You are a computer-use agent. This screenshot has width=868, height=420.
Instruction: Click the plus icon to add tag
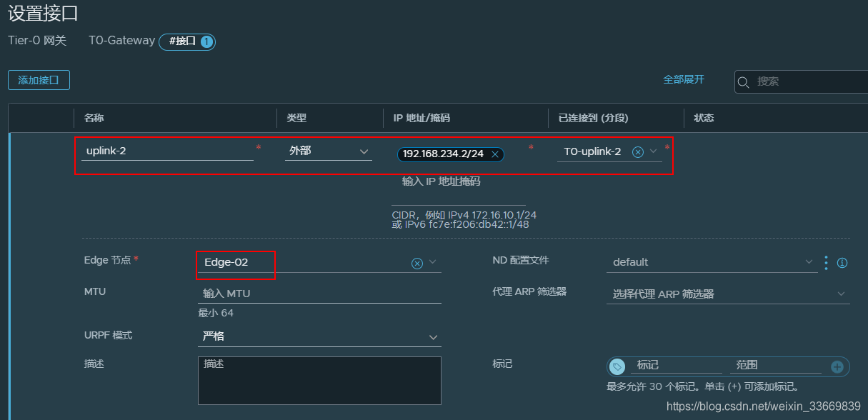tap(837, 367)
